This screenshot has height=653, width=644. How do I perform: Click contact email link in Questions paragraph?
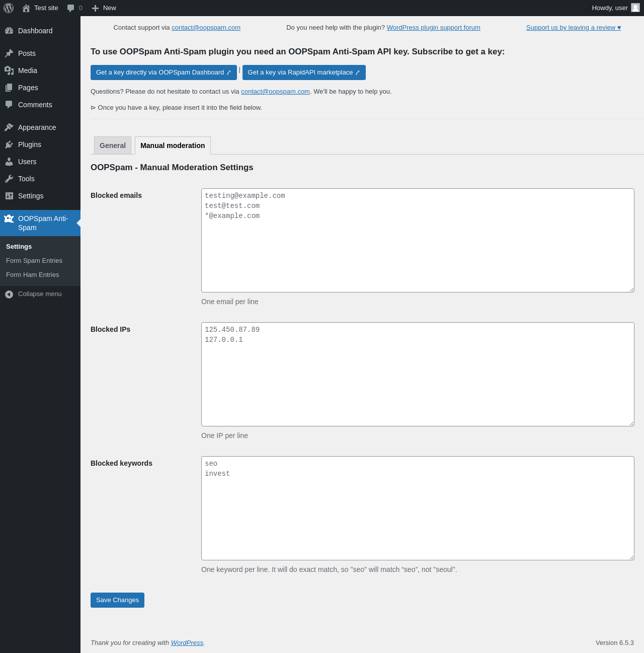tap(275, 92)
